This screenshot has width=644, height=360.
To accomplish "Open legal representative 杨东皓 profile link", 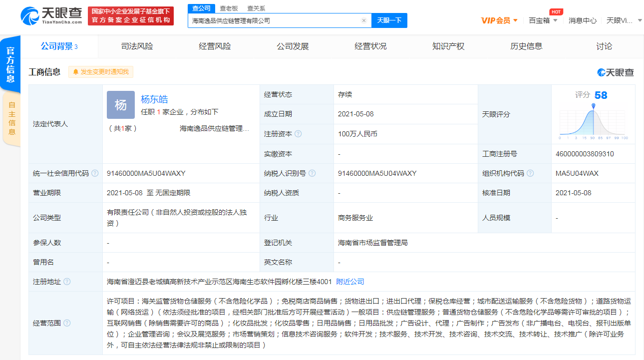I will coord(155,99).
